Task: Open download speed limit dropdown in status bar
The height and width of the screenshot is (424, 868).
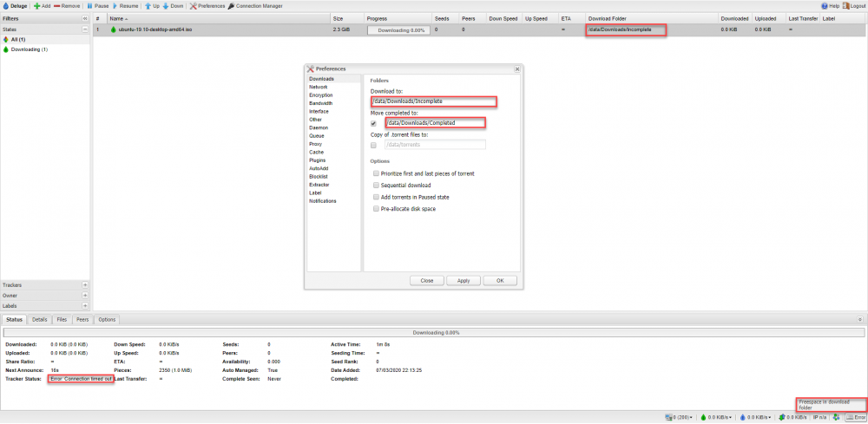Action: pos(716,417)
